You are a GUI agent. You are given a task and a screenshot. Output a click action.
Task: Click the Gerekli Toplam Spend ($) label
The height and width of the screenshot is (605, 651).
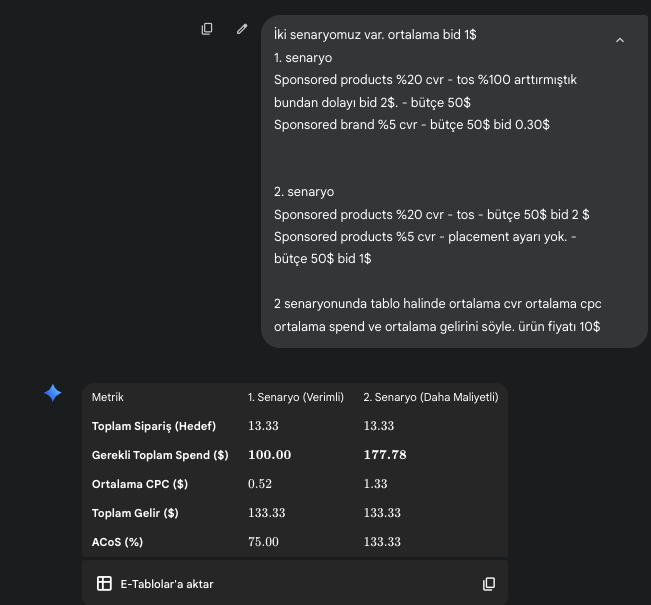[x=160, y=456]
